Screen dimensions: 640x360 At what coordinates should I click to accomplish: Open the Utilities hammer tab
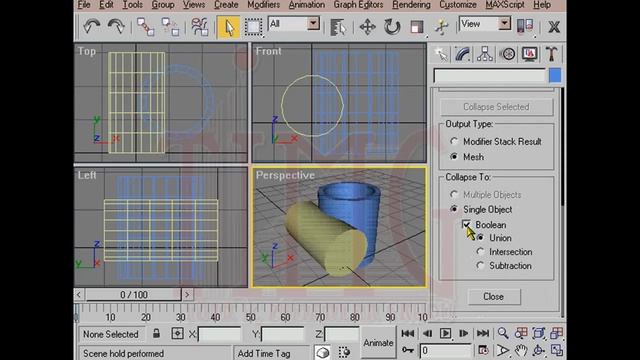(x=551, y=54)
